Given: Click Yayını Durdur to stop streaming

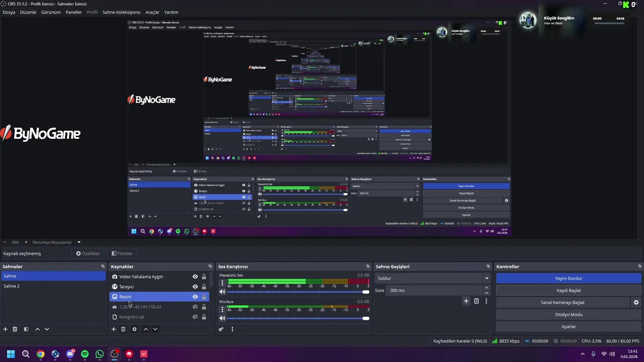Looking at the screenshot, I should point(569,279).
